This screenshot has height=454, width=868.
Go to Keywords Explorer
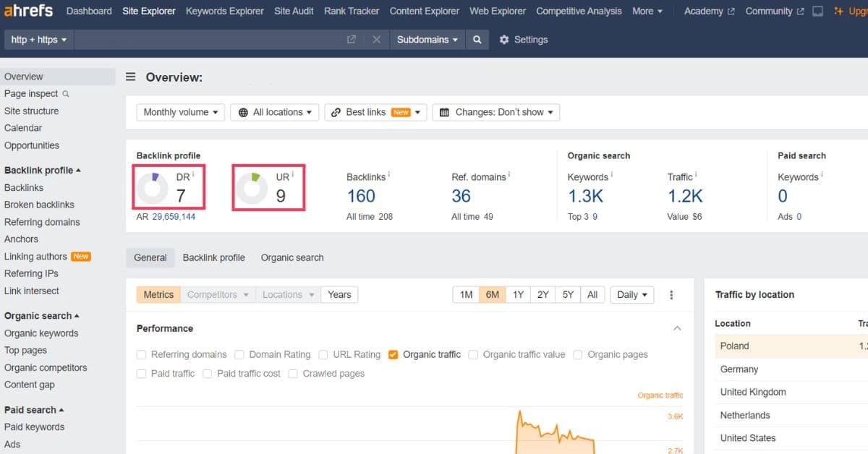[224, 11]
